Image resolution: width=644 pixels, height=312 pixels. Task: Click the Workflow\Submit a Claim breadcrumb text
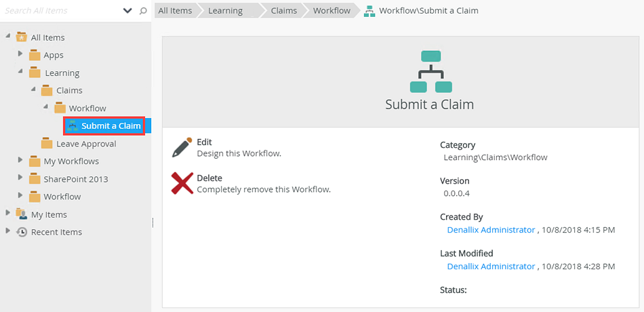click(x=429, y=11)
